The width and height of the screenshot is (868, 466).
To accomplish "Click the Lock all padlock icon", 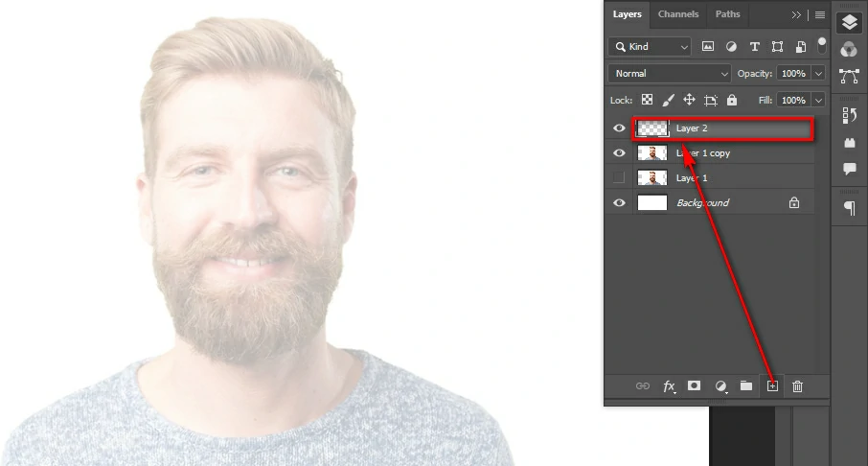I will pyautogui.click(x=732, y=100).
